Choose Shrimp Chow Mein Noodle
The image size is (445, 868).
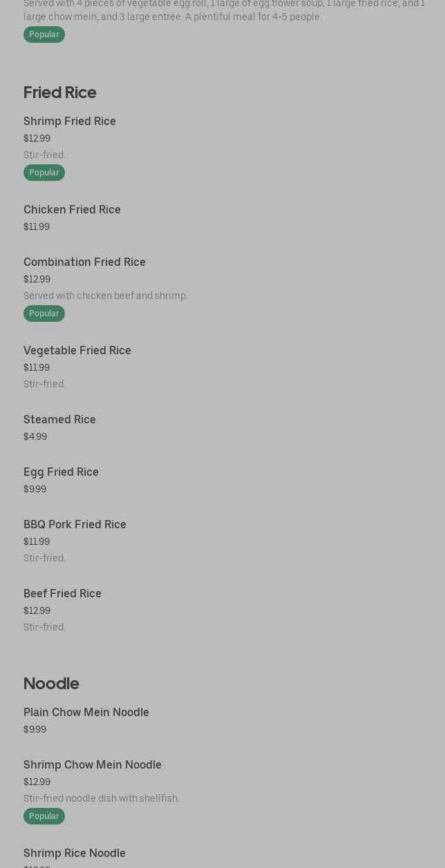(93, 765)
